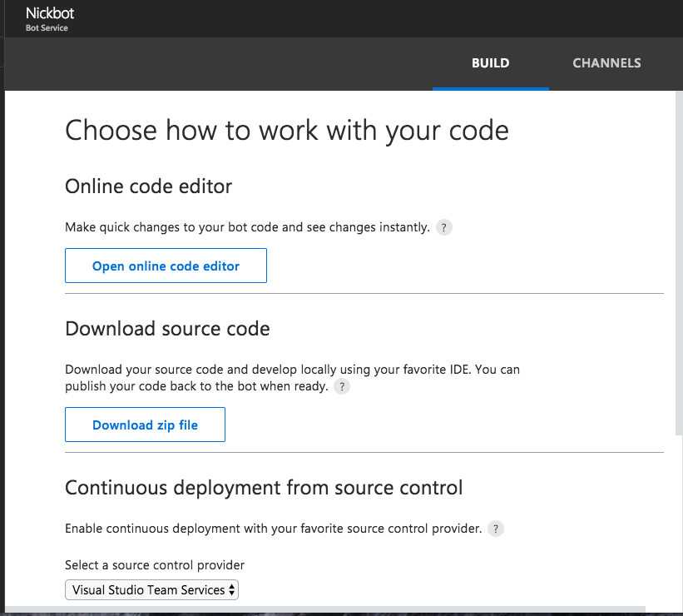
Task: Click the Download source code heading
Action: [x=167, y=329]
